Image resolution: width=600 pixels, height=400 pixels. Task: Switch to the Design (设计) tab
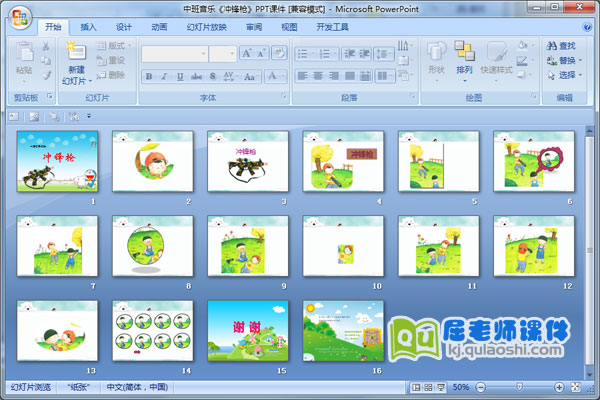tap(124, 27)
